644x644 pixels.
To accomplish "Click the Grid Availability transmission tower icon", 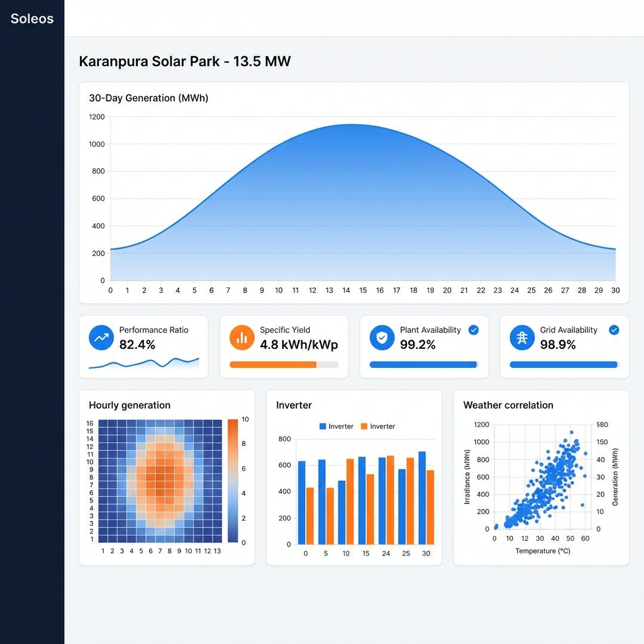I will pyautogui.click(x=521, y=338).
